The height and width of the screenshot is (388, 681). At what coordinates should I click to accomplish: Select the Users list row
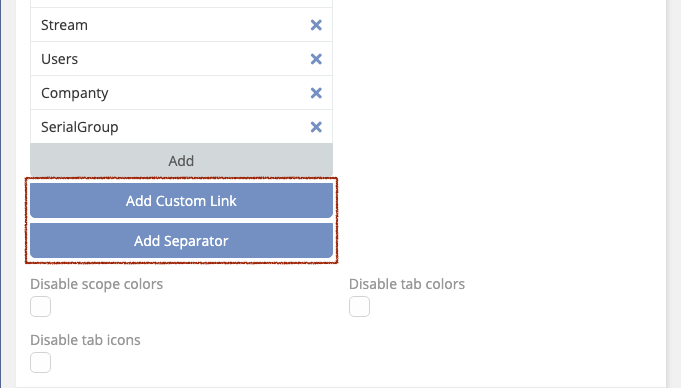182,59
